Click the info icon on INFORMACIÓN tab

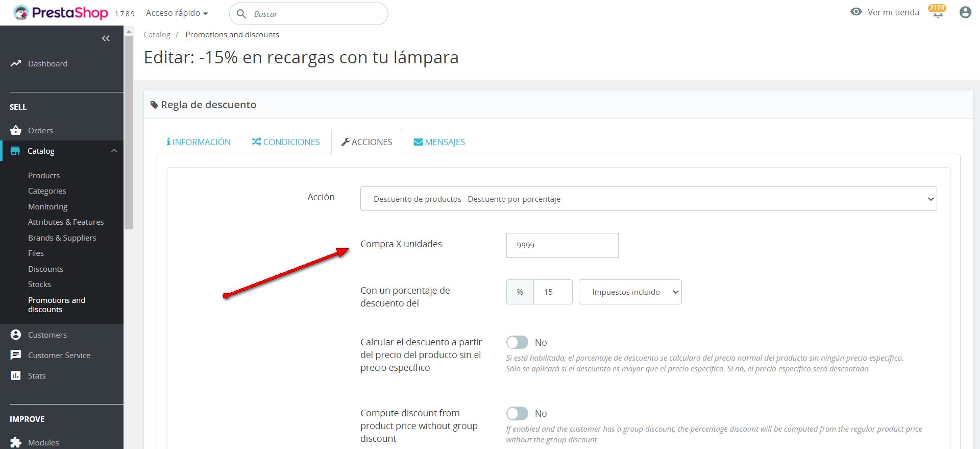pos(168,141)
